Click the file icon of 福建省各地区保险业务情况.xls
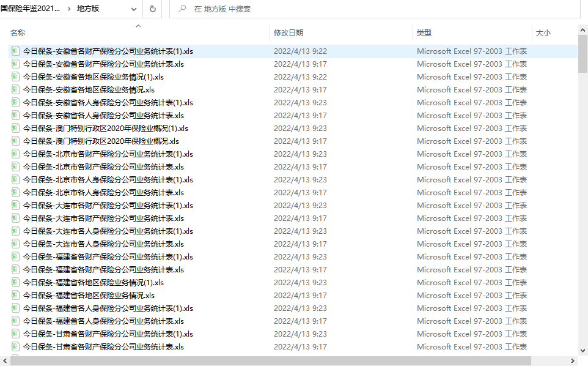 (15, 296)
